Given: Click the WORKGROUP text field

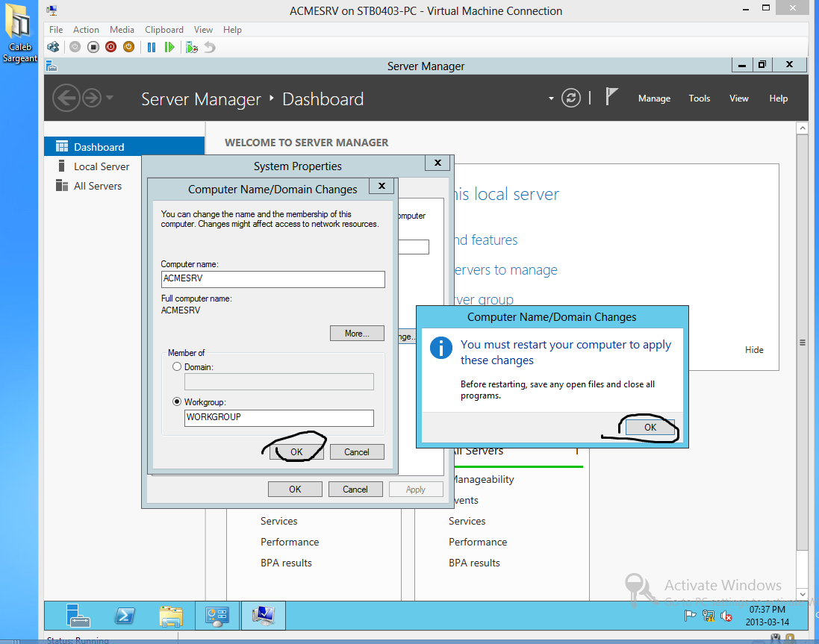Looking at the screenshot, I should tap(279, 417).
